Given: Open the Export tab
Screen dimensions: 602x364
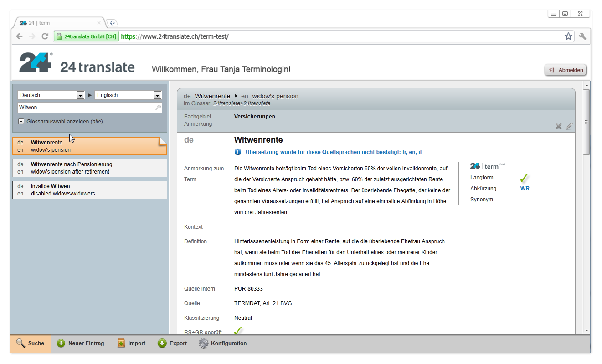Looking at the screenshot, I should point(172,343).
